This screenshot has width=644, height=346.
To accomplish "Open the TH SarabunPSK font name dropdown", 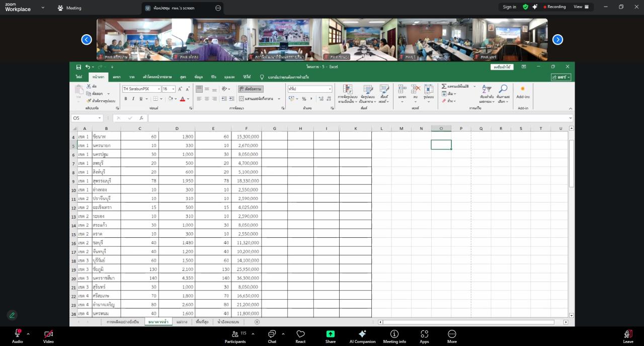I will click(158, 89).
